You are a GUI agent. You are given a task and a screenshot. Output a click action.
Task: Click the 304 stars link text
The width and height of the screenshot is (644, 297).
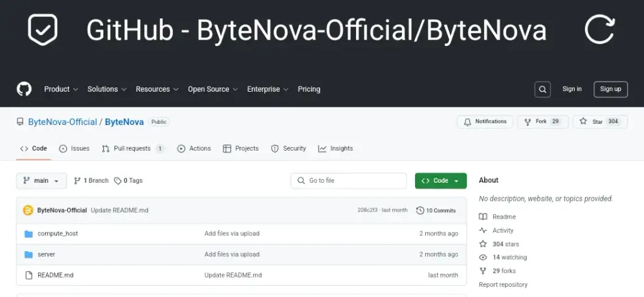point(506,244)
